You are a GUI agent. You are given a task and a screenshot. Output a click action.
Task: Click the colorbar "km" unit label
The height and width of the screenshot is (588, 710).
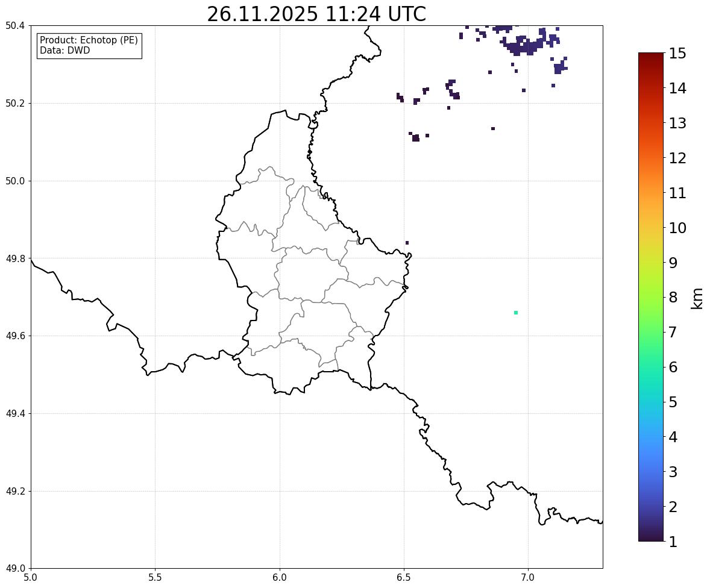click(697, 298)
